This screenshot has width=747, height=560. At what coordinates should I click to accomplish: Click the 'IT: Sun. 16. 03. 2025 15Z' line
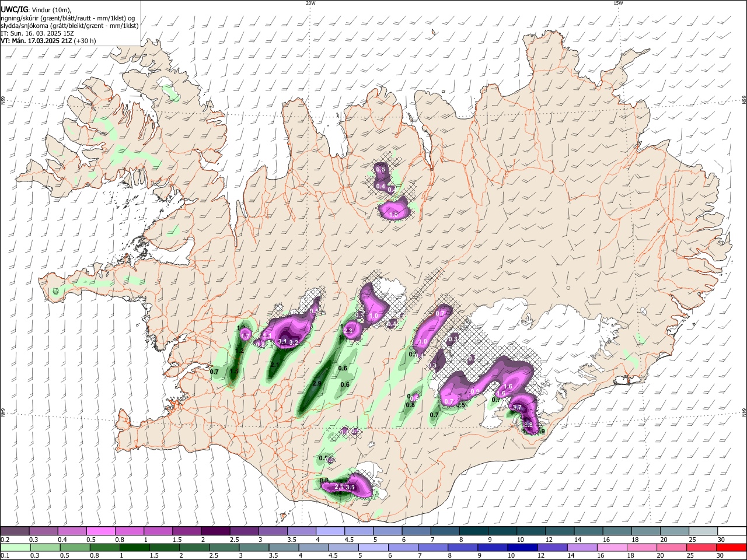point(37,33)
